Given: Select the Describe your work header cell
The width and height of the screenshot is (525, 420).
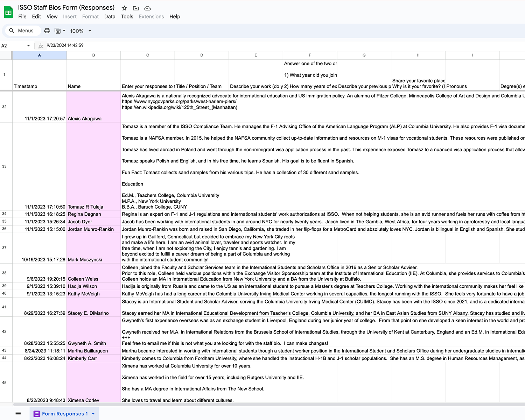Looking at the screenshot, I should [256, 75].
